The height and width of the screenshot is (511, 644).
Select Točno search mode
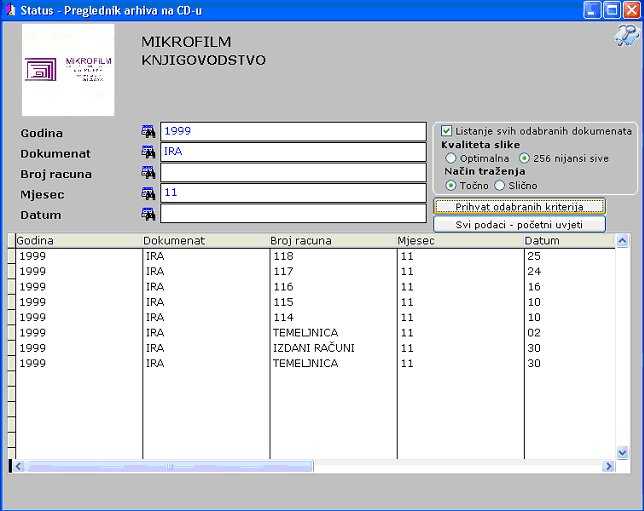pyautogui.click(x=451, y=186)
